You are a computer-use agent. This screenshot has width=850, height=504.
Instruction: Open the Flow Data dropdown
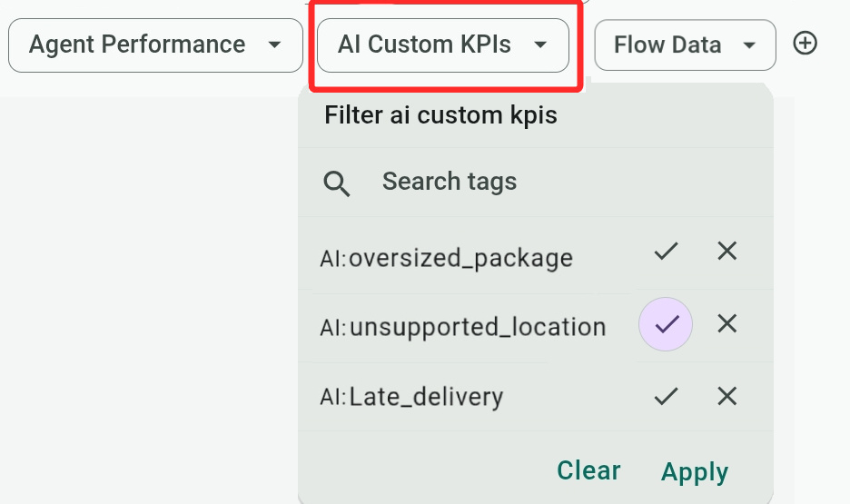(x=686, y=45)
